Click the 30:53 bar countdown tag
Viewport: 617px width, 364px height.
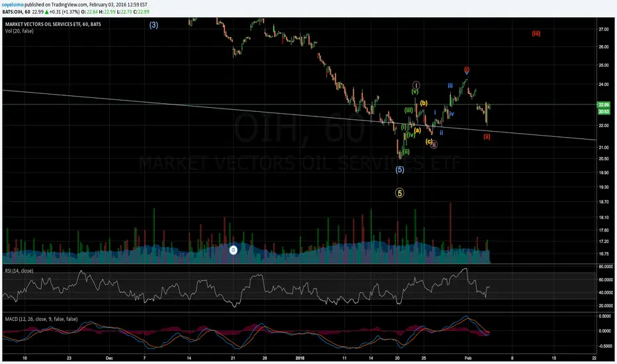[603, 111]
